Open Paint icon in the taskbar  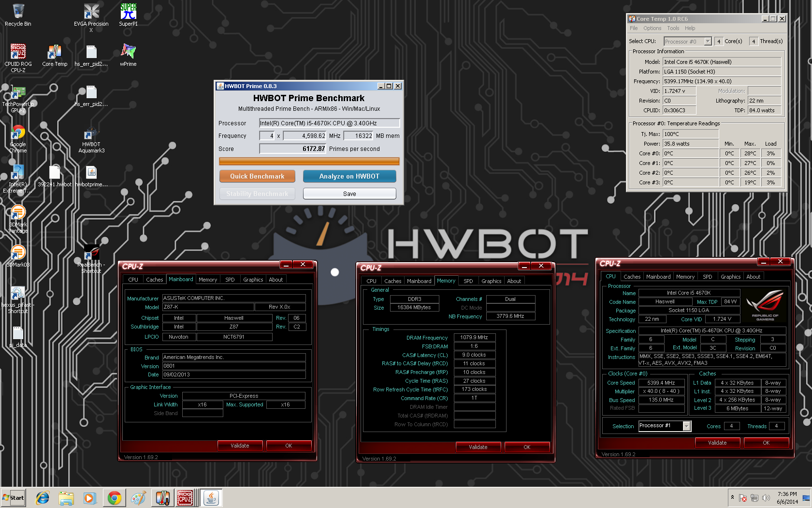coord(138,498)
